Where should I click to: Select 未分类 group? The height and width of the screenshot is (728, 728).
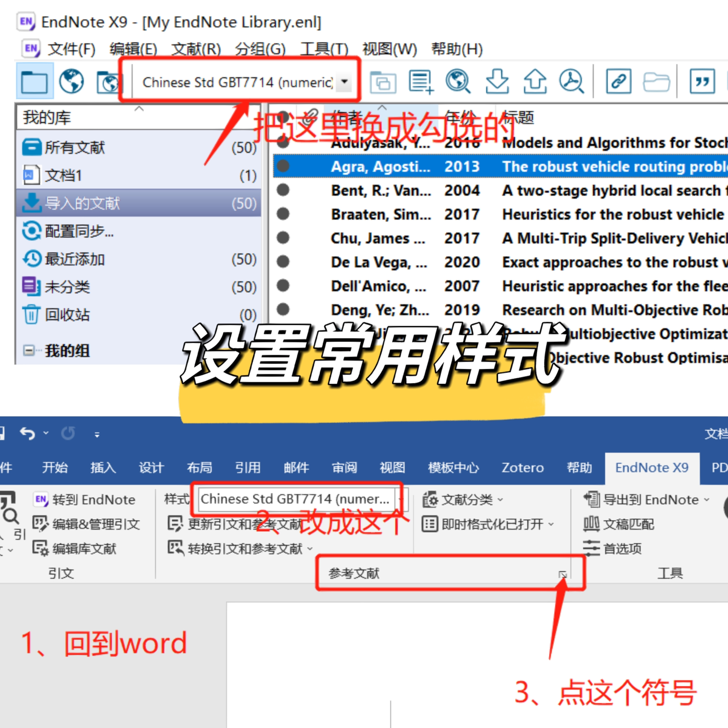[139, 287]
